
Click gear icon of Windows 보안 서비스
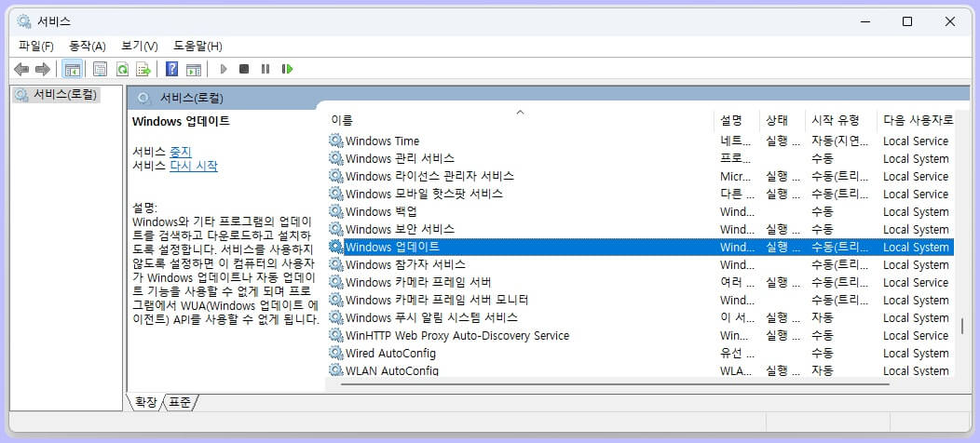coord(336,229)
